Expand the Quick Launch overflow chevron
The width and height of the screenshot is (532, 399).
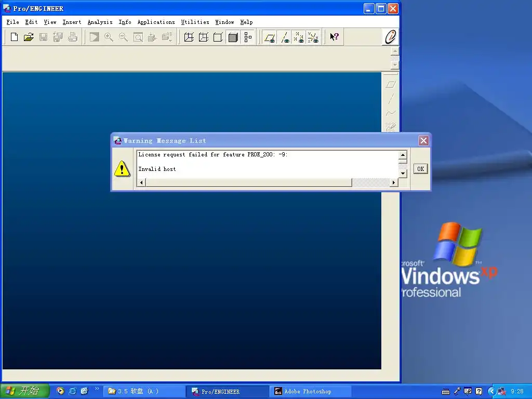pyautogui.click(x=97, y=389)
